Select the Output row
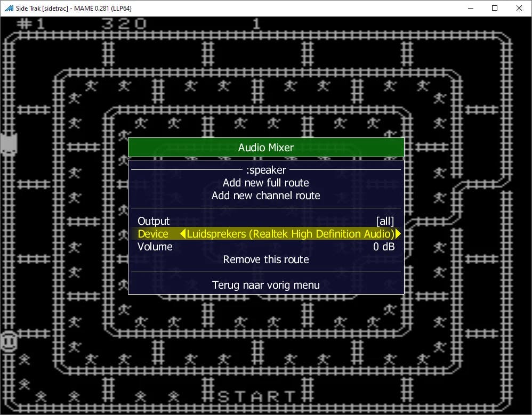 (266, 221)
